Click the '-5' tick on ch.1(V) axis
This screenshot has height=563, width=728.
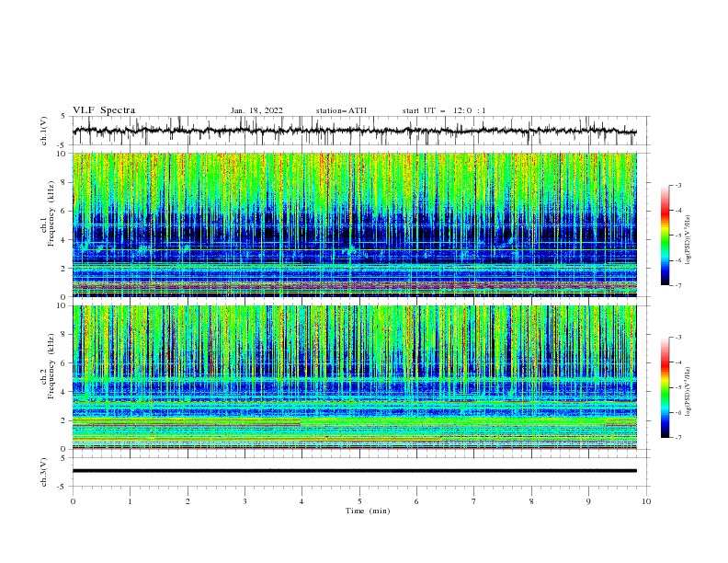[63, 145]
